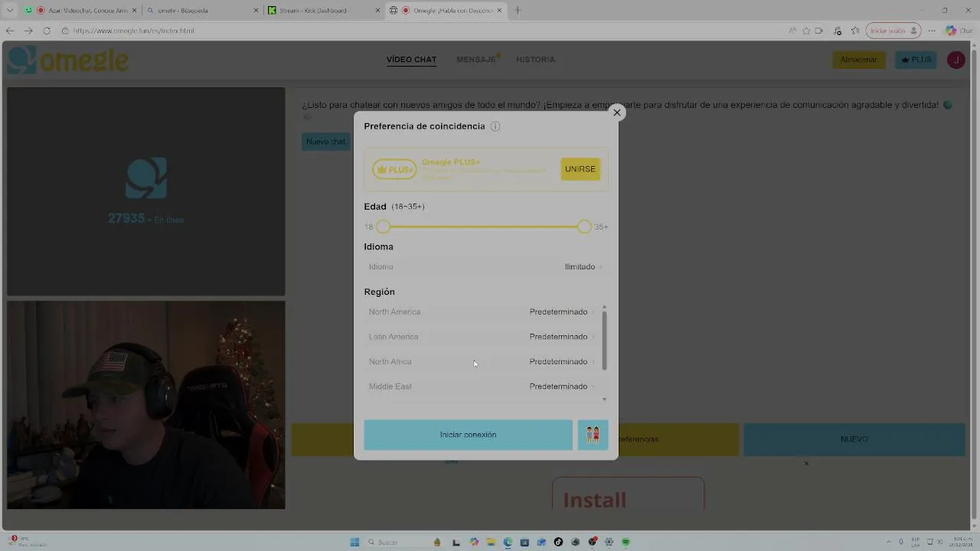The height and width of the screenshot is (551, 980).
Task: Click the PLUS button in header
Action: [x=916, y=60]
